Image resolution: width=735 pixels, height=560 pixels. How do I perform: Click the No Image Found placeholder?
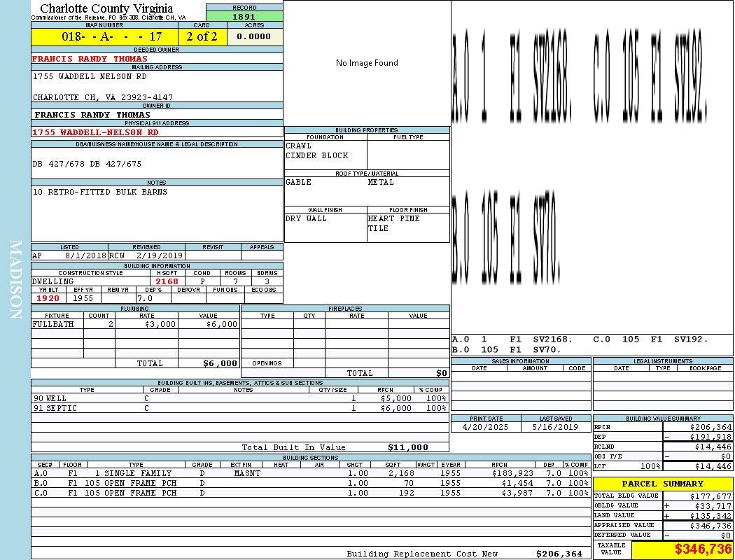coord(367,63)
